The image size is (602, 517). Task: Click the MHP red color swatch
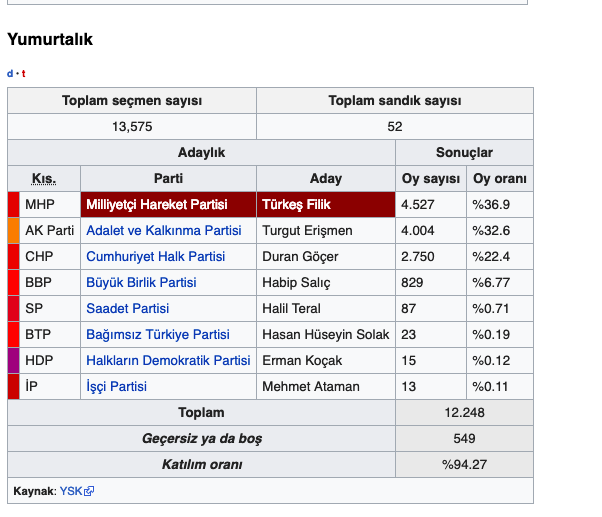click(x=13, y=205)
